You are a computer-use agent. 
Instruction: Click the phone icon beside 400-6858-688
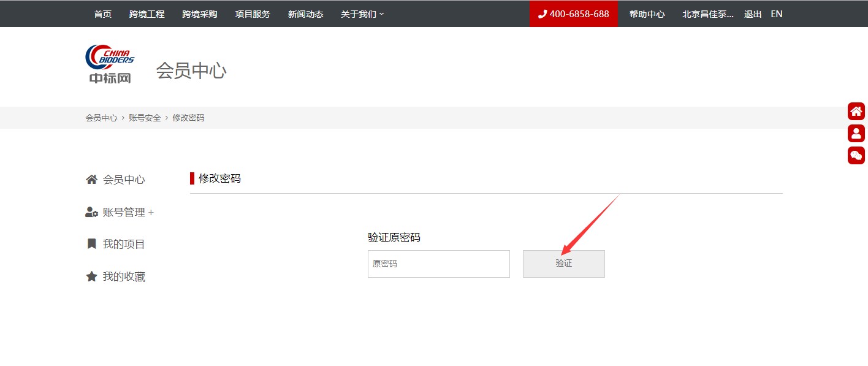[542, 13]
